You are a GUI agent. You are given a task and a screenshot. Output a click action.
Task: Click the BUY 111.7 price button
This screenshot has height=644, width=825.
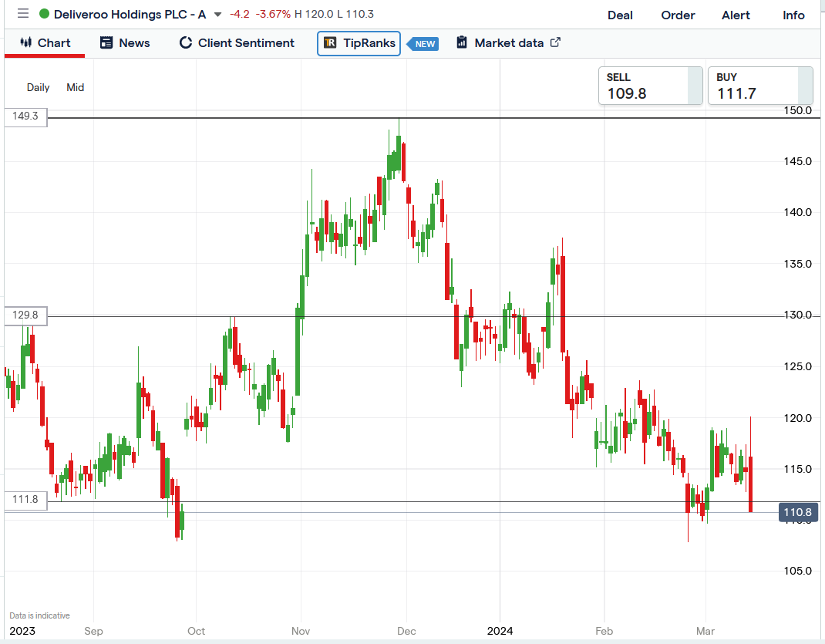tap(760, 86)
